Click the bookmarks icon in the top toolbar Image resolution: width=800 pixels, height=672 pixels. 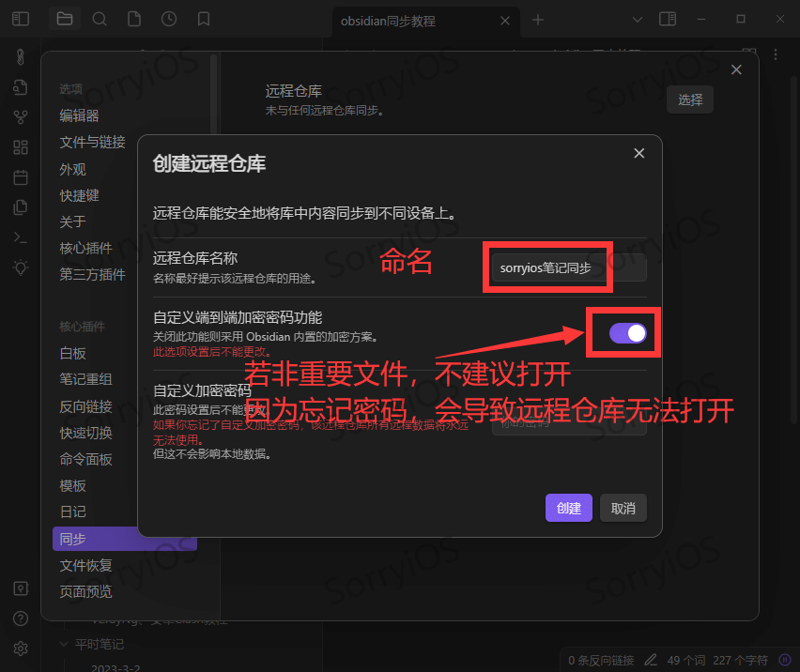coord(204,18)
